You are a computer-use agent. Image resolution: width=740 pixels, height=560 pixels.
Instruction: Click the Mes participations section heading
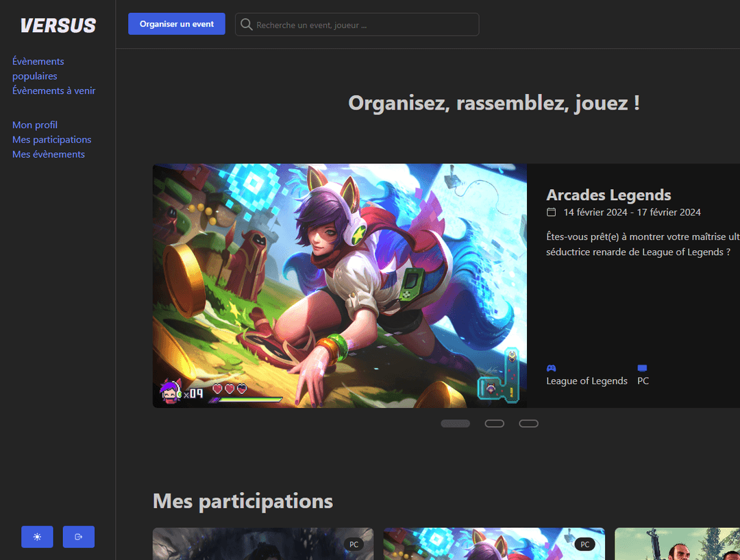243,501
